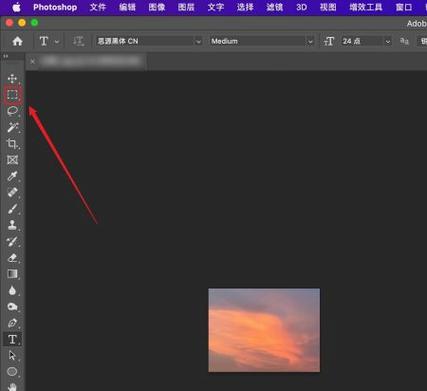427x391 pixels.
Task: Open the 图层 menu
Action: click(186, 7)
